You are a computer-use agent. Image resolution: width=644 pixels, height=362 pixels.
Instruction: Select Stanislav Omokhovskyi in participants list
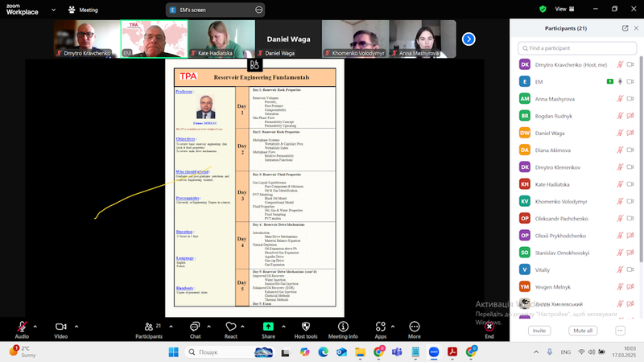(577, 253)
